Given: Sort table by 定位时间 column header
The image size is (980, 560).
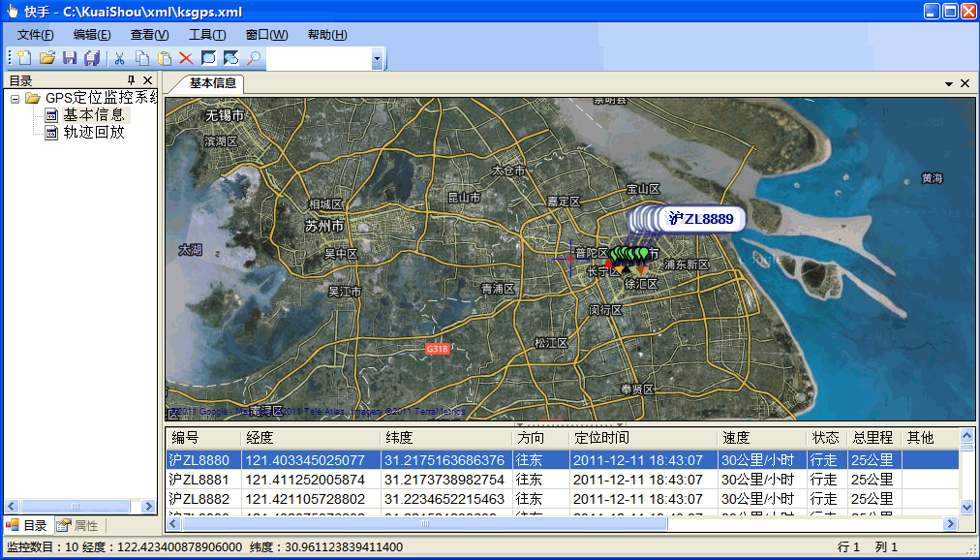Looking at the screenshot, I should [643, 438].
